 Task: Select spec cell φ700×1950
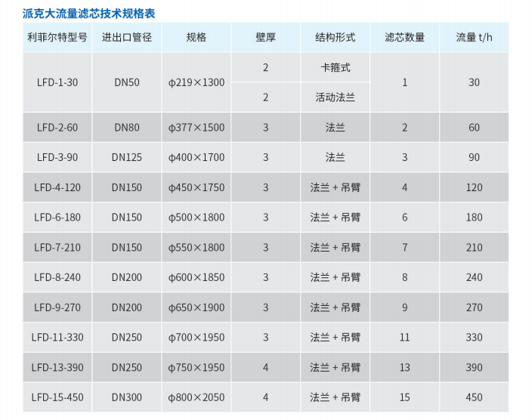pyautogui.click(x=196, y=337)
